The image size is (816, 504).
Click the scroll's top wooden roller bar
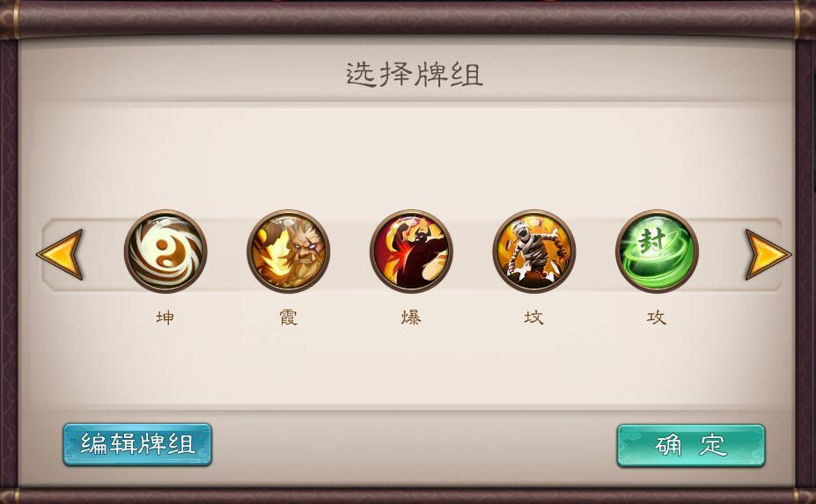tap(408, 18)
